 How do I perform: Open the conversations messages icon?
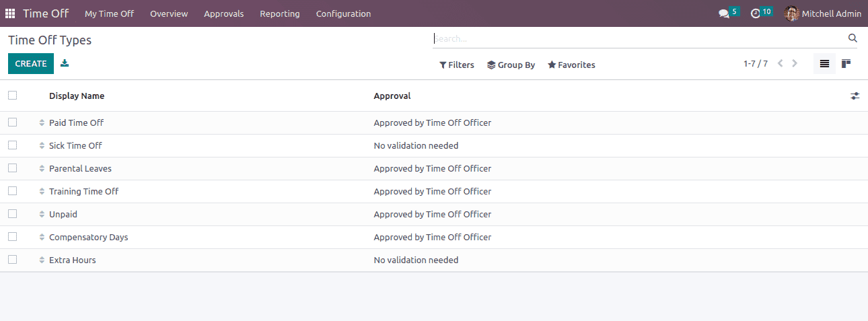pyautogui.click(x=724, y=13)
